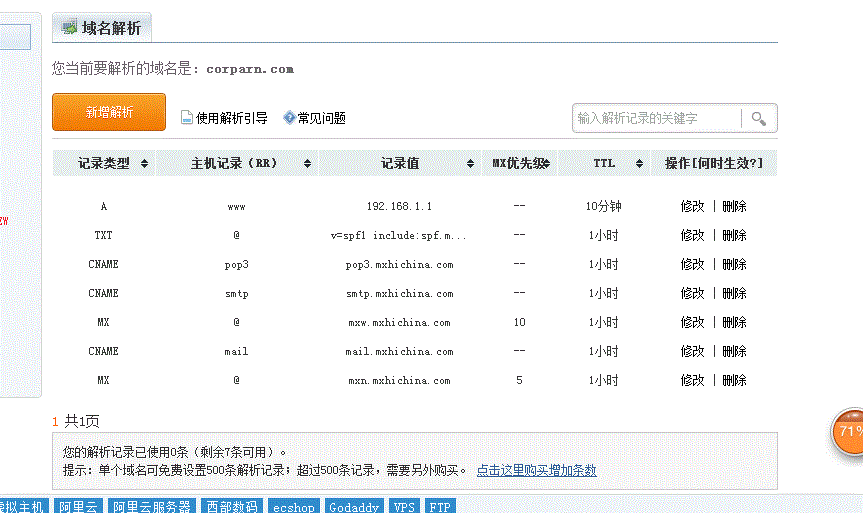Click 修改 for the TXT record
Screen dimensions: 863x513
(x=692, y=235)
